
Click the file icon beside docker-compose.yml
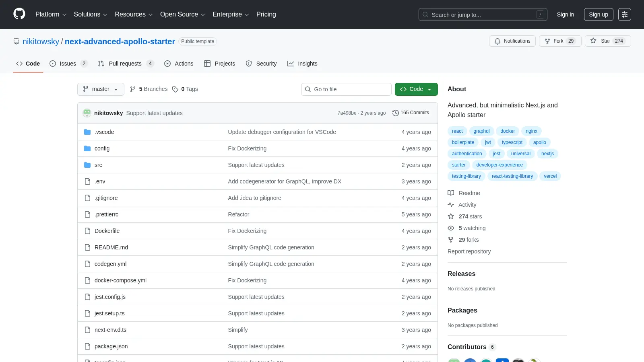(87, 280)
